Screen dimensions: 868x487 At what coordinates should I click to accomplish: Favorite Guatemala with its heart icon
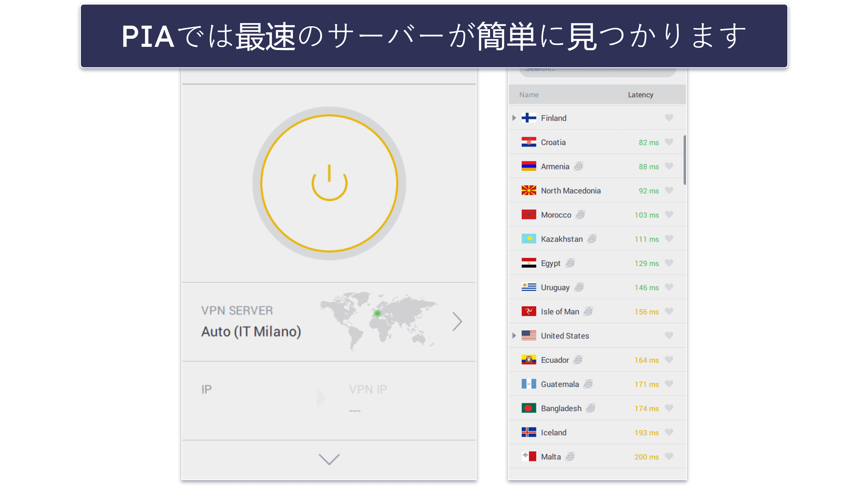click(x=669, y=384)
